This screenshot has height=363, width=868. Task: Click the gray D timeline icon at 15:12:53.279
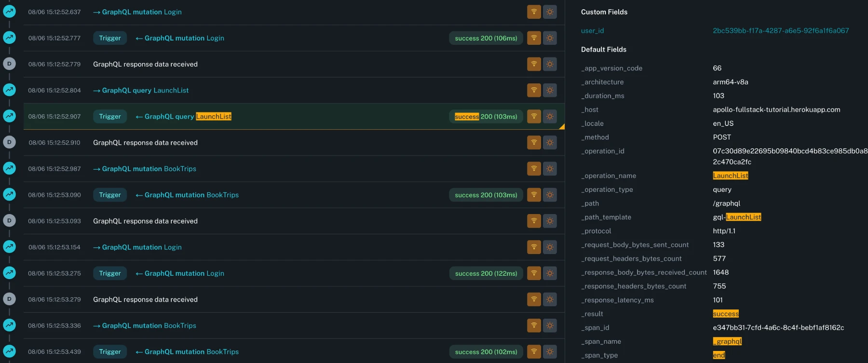tap(9, 299)
